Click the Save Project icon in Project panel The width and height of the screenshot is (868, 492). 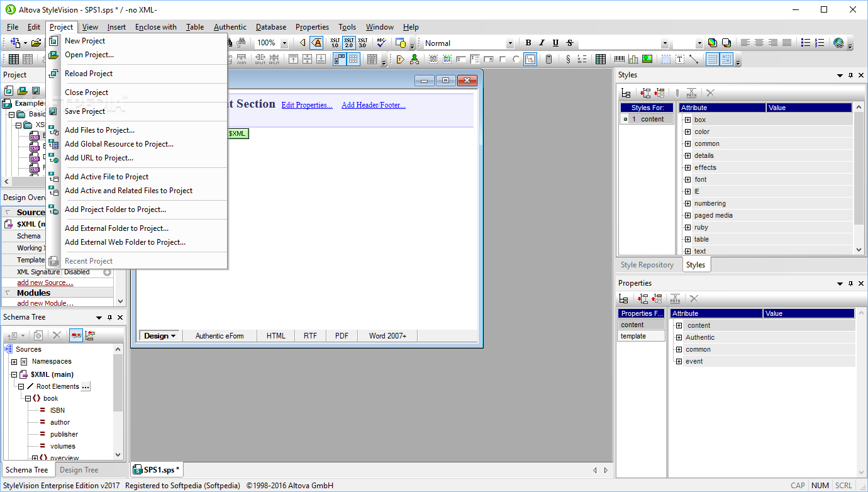click(36, 91)
